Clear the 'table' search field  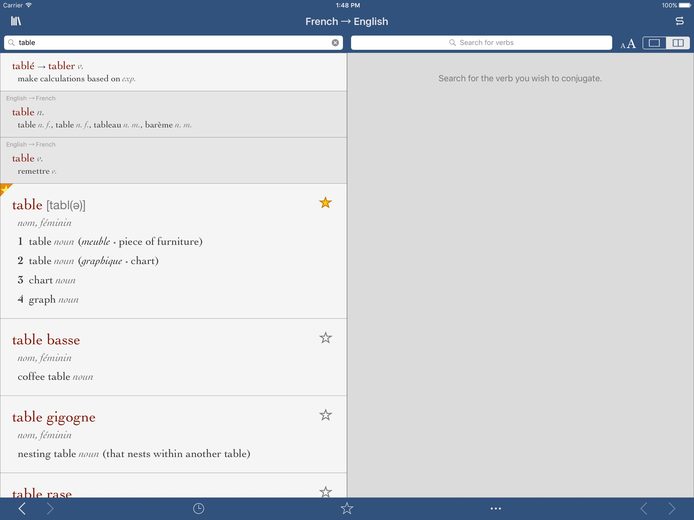(335, 42)
